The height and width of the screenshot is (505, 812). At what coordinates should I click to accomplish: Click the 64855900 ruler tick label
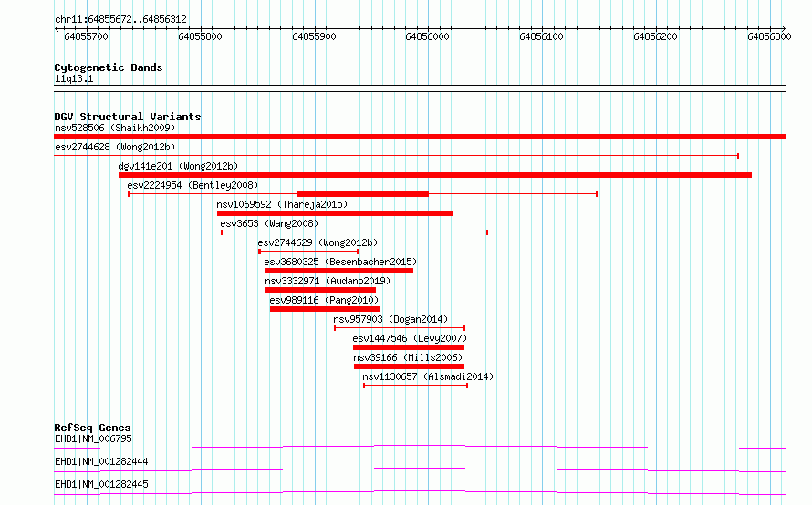click(x=315, y=36)
